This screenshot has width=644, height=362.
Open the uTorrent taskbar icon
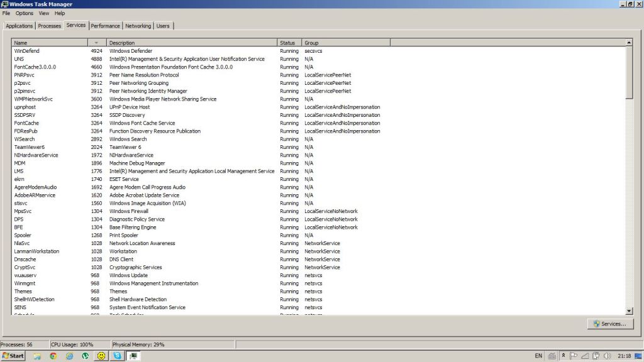[86, 356]
